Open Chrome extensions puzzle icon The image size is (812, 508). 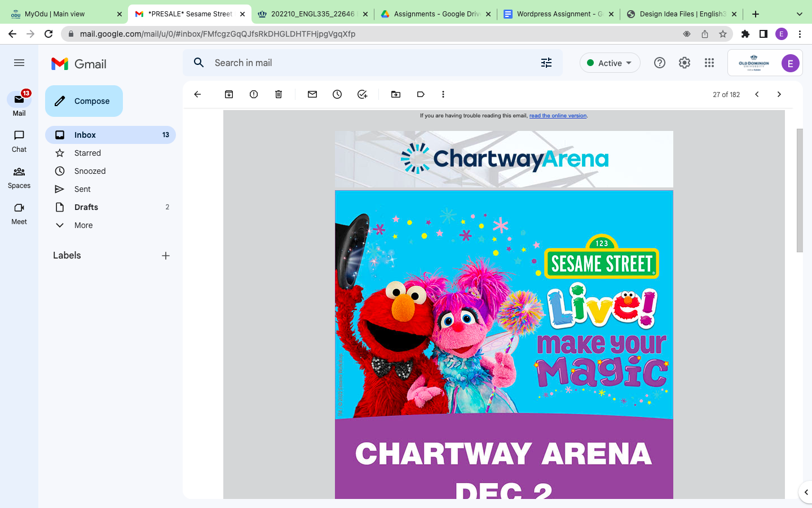click(x=745, y=34)
